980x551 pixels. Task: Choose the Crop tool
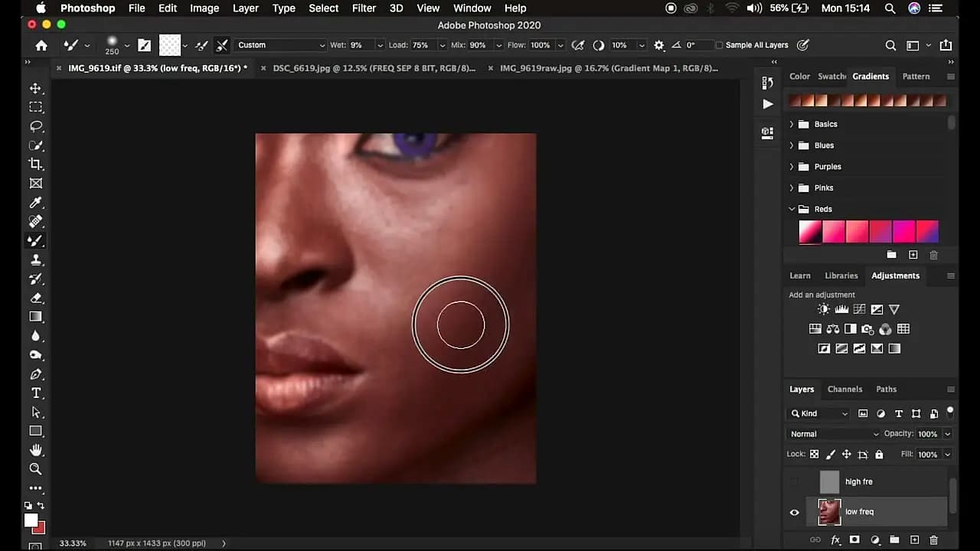click(x=36, y=164)
